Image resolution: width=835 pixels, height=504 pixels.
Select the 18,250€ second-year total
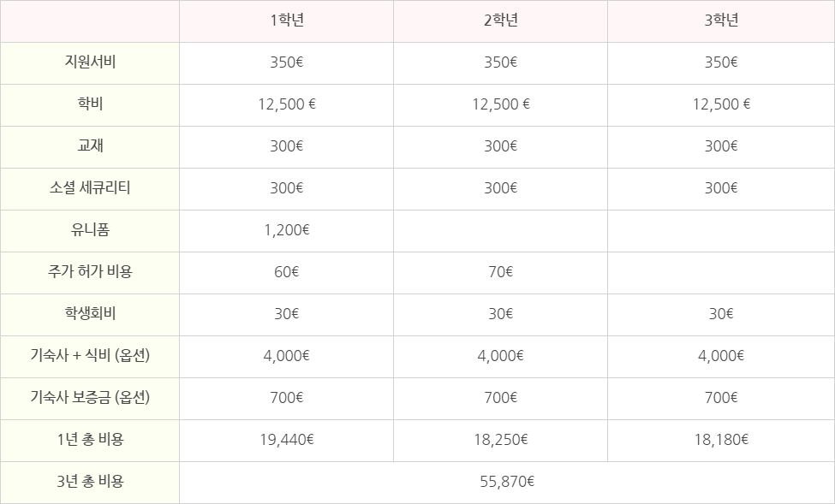(501, 440)
